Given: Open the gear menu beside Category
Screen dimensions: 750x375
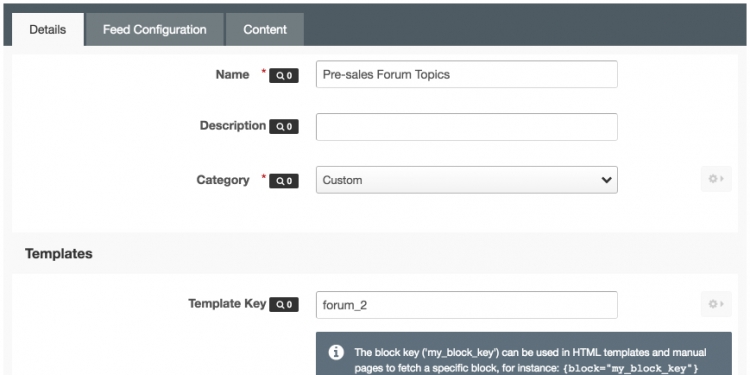Looking at the screenshot, I should [x=716, y=179].
